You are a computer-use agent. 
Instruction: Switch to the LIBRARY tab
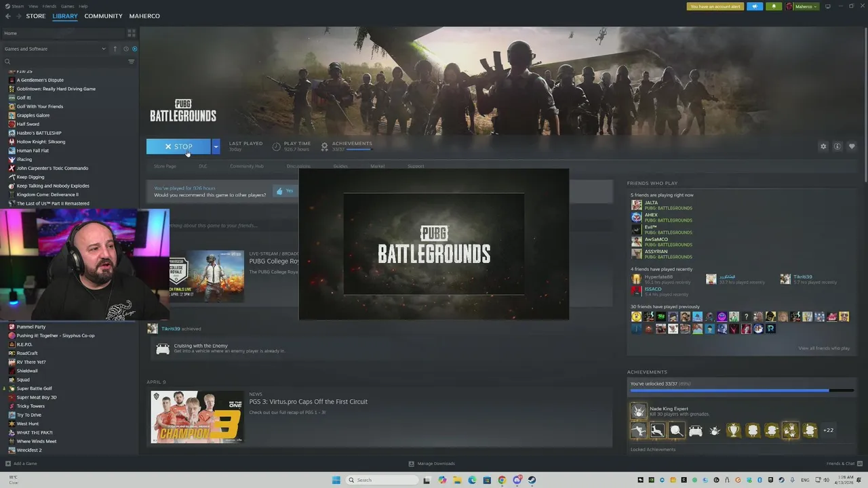click(65, 16)
